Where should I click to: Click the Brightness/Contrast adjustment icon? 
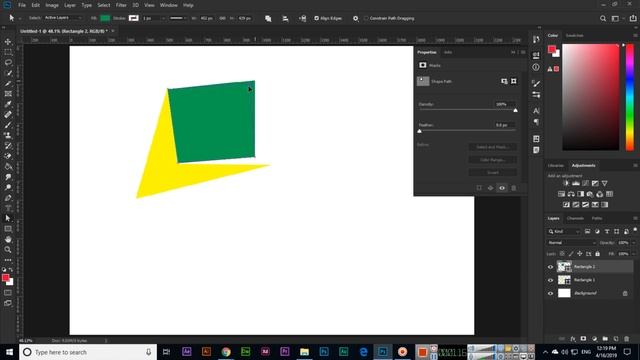566,183
